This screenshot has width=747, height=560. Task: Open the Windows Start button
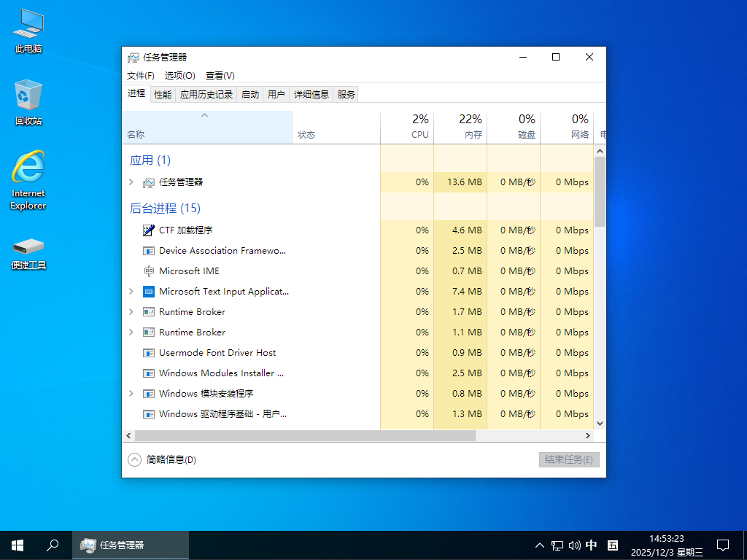pos(18,545)
